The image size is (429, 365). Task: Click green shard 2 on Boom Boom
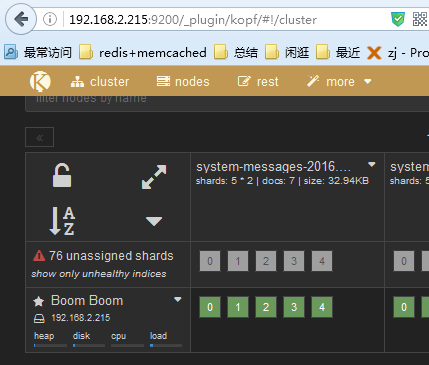(266, 307)
